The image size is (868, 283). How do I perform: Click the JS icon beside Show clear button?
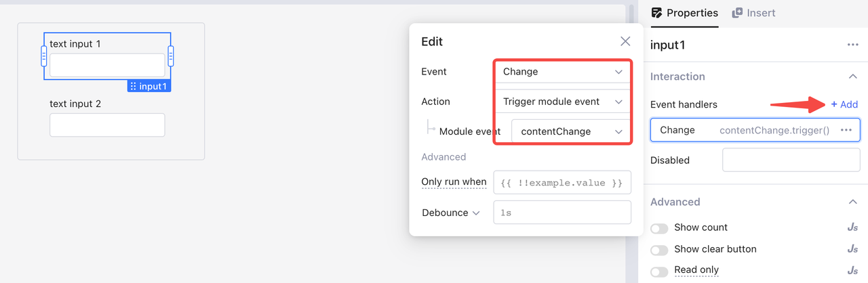click(853, 249)
